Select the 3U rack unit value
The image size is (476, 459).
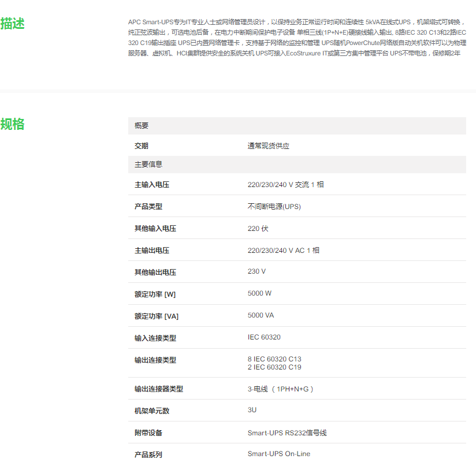(252, 410)
